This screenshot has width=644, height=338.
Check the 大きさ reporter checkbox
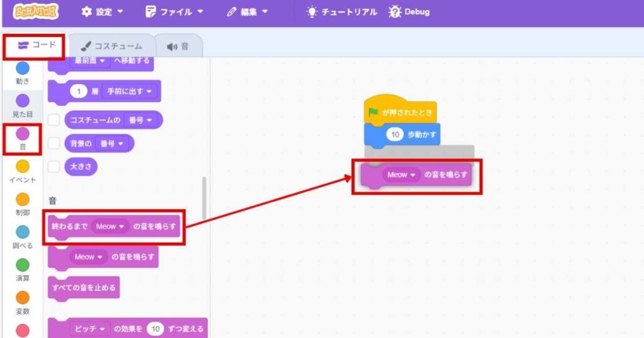click(54, 166)
